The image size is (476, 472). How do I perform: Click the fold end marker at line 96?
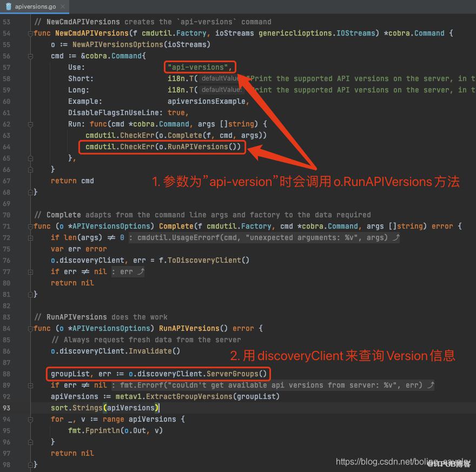(30, 442)
